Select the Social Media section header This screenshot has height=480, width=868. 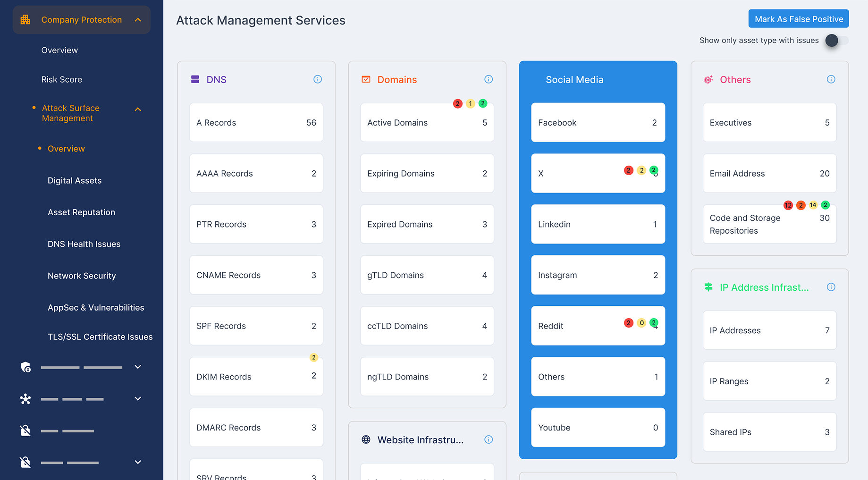574,80
